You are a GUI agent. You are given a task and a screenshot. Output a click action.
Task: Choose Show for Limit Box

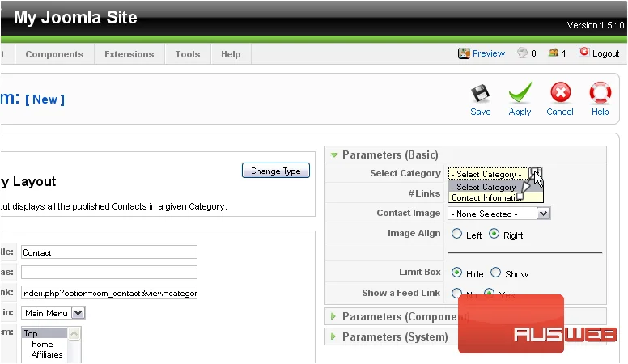coord(495,273)
